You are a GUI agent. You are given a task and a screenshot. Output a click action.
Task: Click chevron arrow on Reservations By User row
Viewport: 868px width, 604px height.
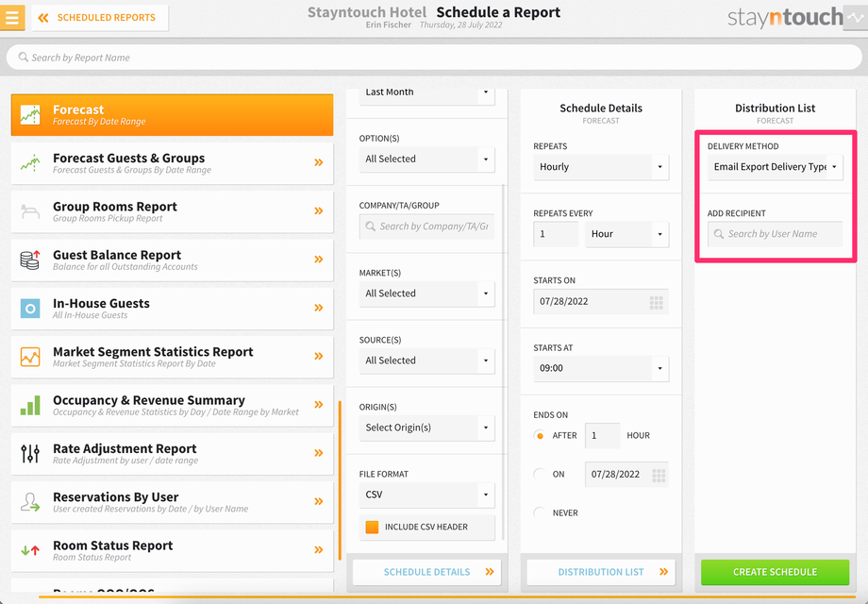tap(319, 501)
